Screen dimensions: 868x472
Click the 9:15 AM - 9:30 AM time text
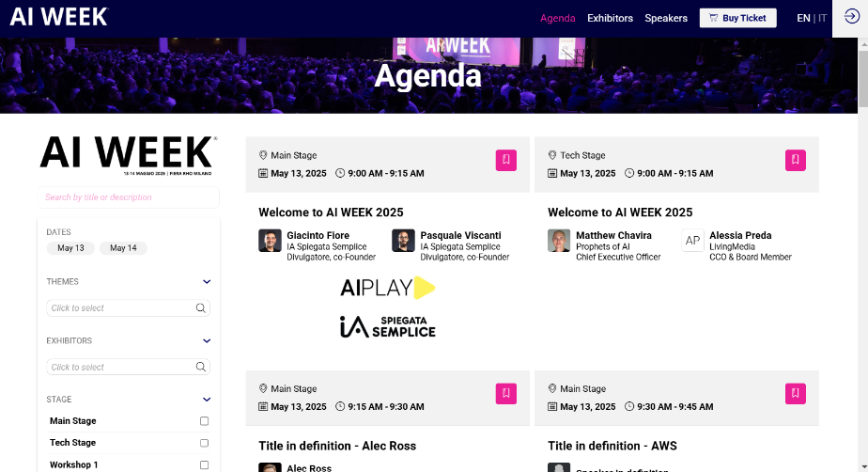386,406
